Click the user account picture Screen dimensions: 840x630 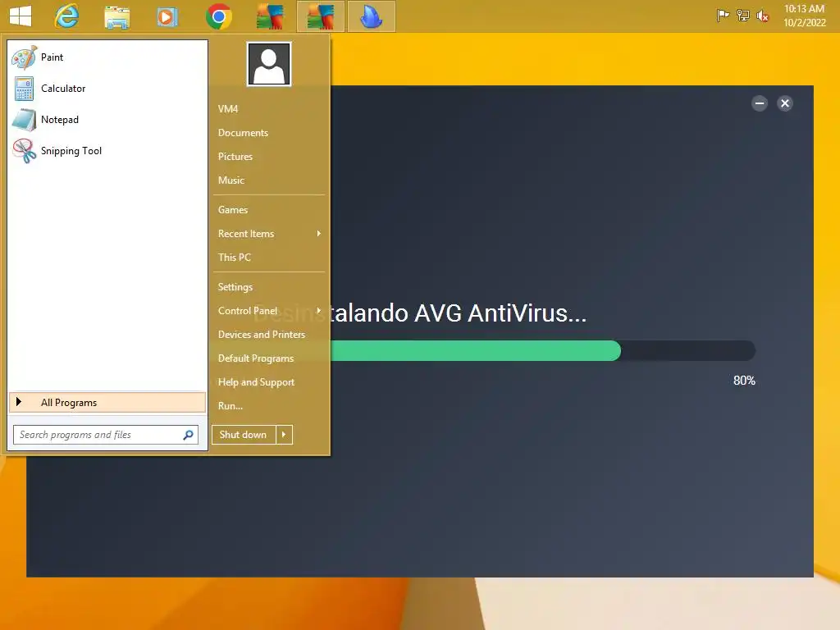[269, 64]
